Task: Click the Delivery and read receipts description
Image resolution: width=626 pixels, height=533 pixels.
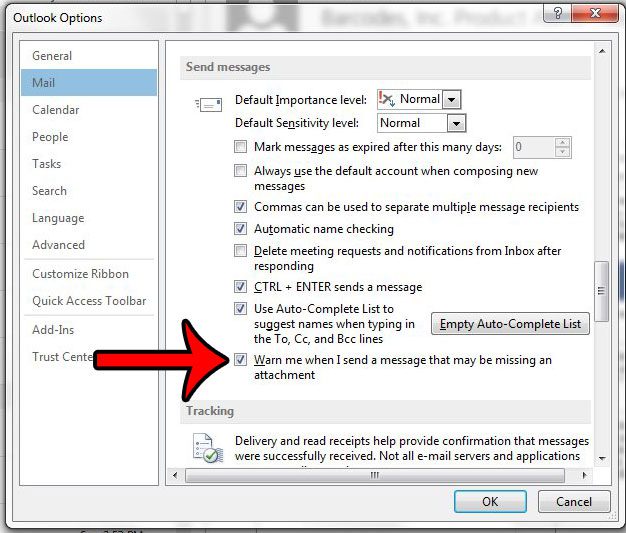Action: tap(412, 448)
